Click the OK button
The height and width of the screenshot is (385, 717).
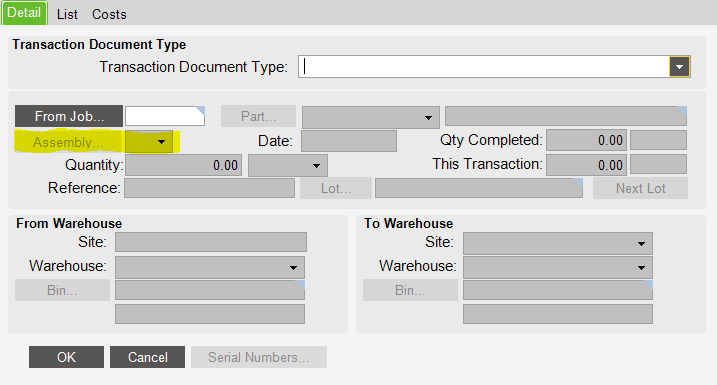[66, 357]
